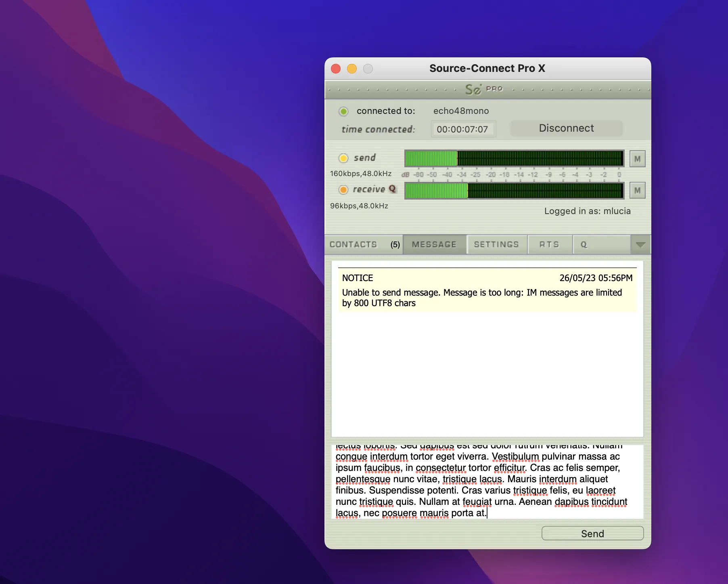Select the NOTICE message in the log
The width and height of the screenshot is (728, 584).
pyautogui.click(x=487, y=290)
